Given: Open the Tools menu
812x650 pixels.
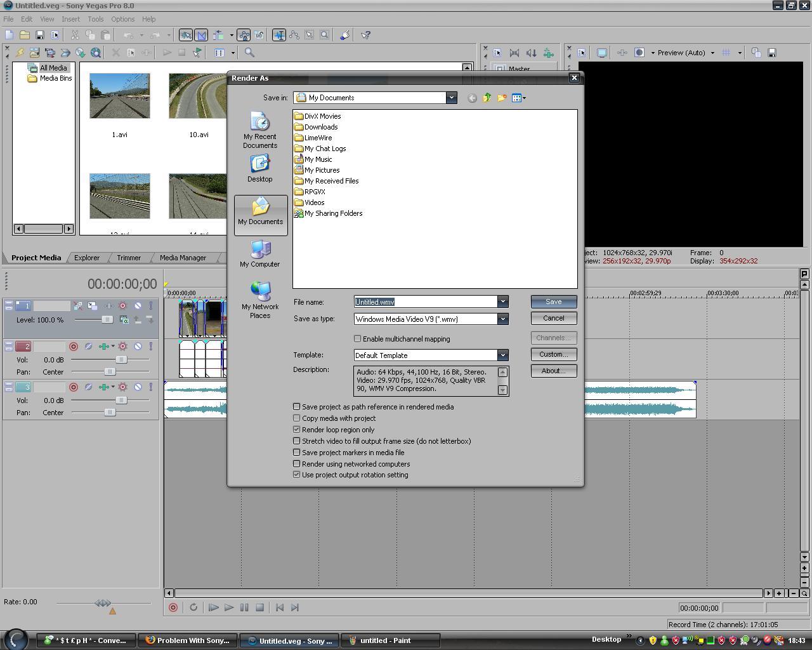Looking at the screenshot, I should point(96,19).
